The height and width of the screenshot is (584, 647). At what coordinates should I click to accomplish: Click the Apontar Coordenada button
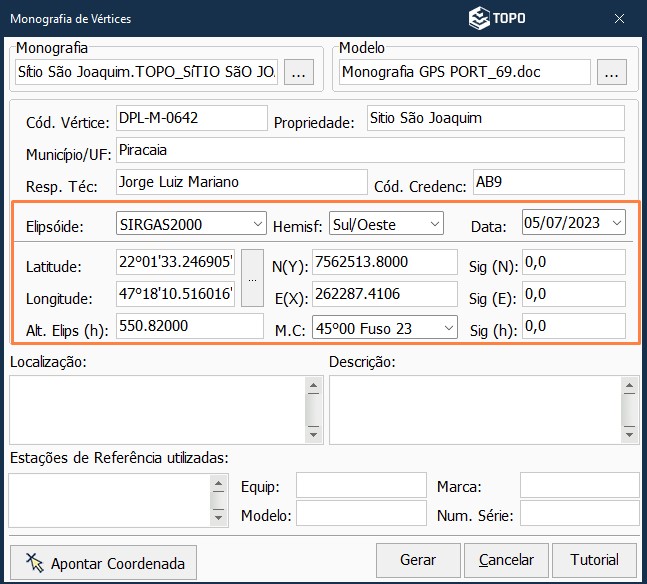coord(103,563)
